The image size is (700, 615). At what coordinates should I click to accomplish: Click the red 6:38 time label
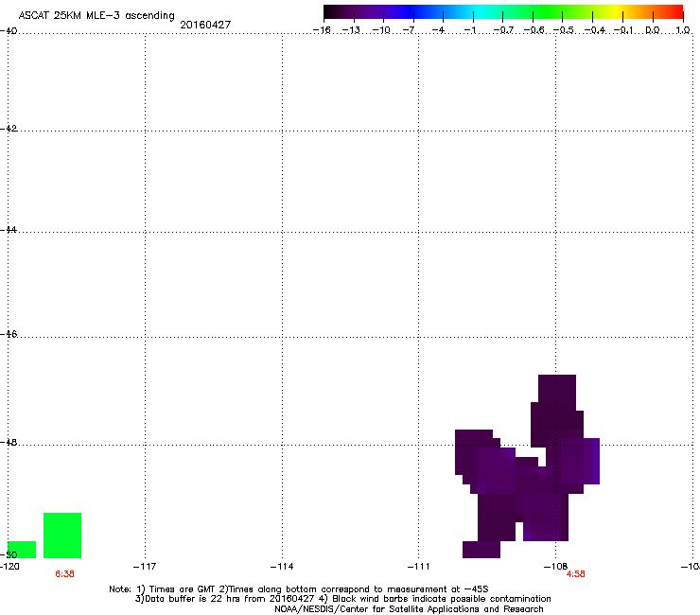coord(64,574)
